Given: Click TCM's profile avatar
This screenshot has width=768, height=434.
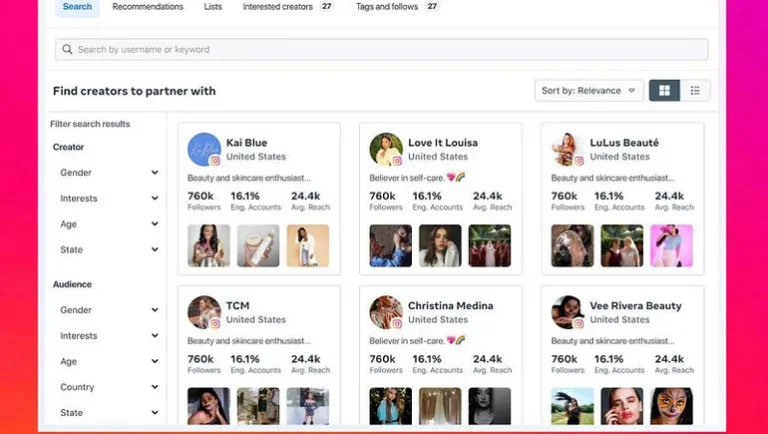Looking at the screenshot, I should [x=204, y=312].
